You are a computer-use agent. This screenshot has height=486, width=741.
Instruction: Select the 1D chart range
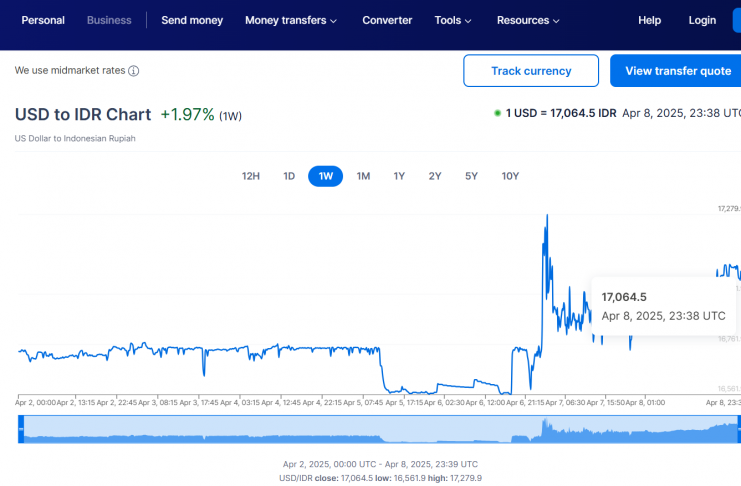point(289,176)
